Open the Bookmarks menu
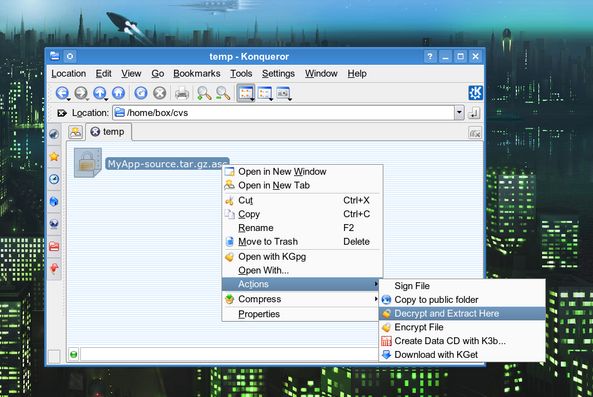The width and height of the screenshot is (593, 397). point(197,73)
